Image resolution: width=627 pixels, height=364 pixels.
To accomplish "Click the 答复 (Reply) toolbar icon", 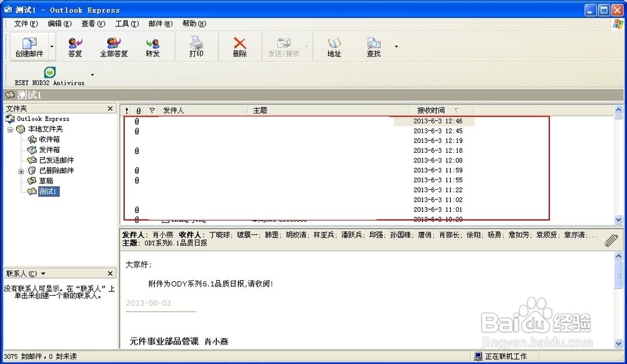I will coord(75,46).
